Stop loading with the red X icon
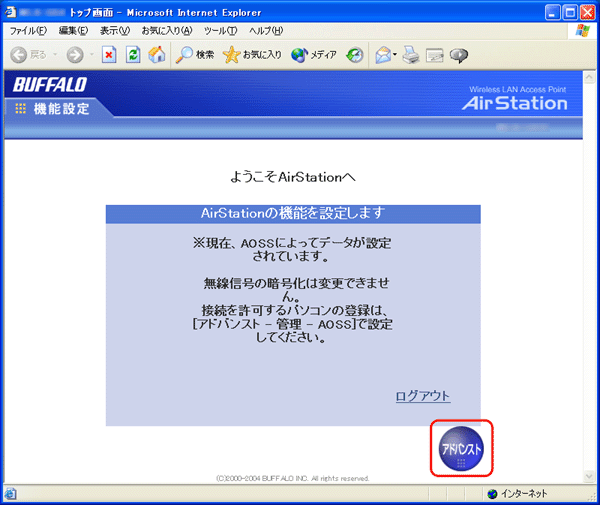 109,55
